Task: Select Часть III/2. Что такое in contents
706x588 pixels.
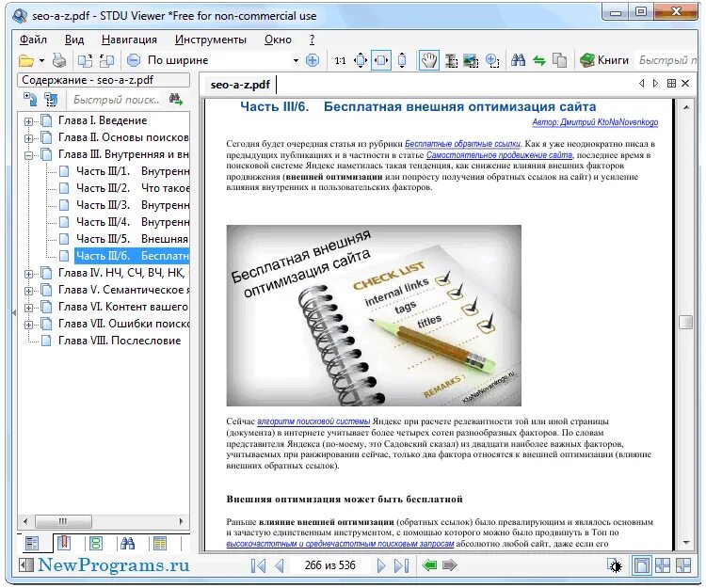Action: click(133, 188)
